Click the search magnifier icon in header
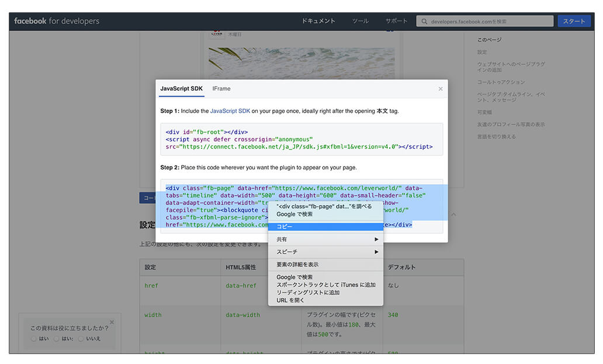 (424, 22)
